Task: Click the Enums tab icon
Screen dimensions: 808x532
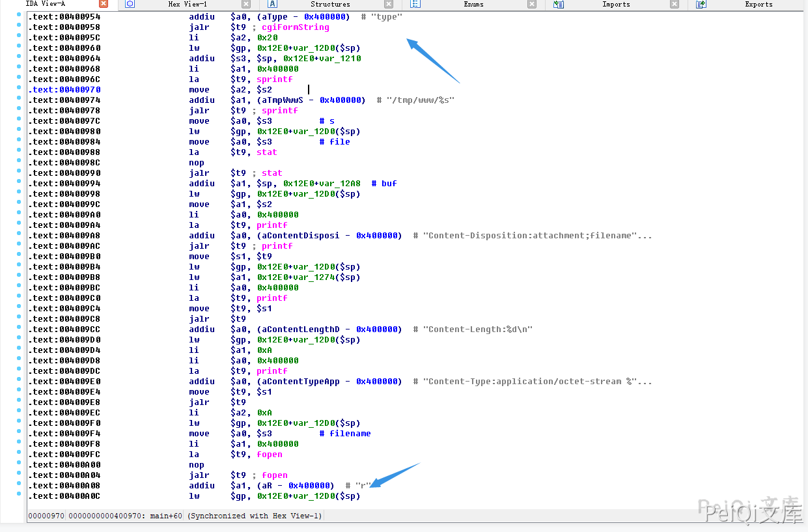Action: [x=415, y=4]
